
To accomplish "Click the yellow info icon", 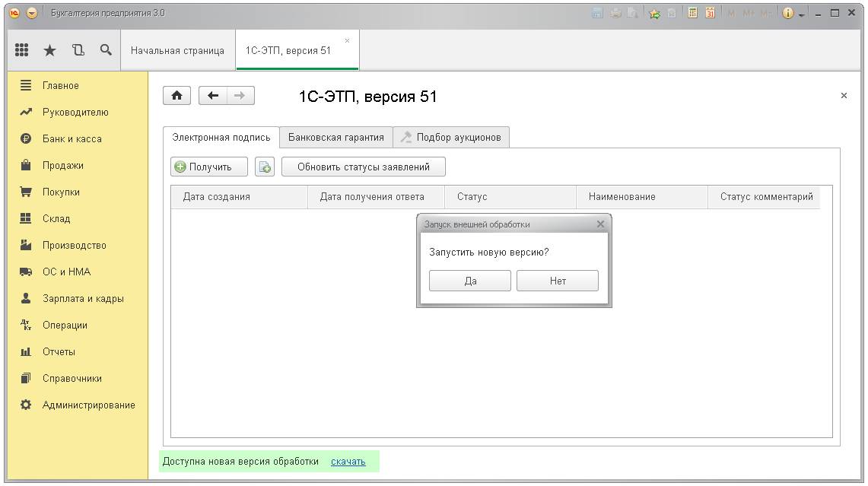I will (787, 13).
